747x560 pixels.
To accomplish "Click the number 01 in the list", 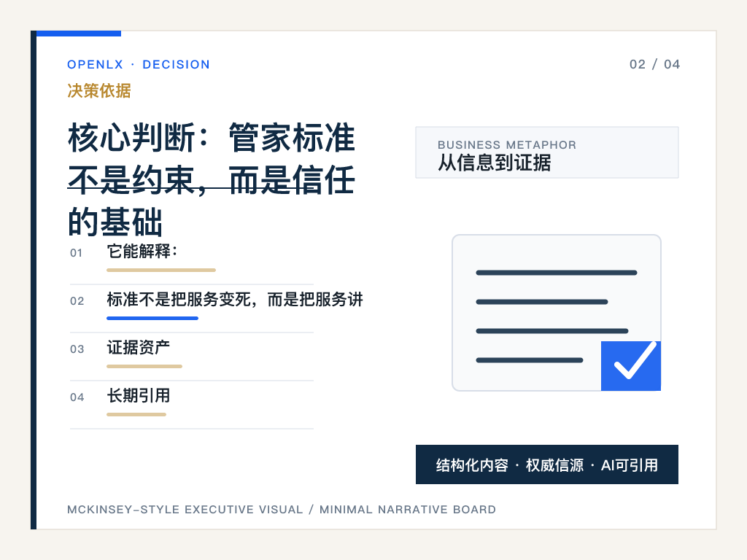I will coord(76,253).
